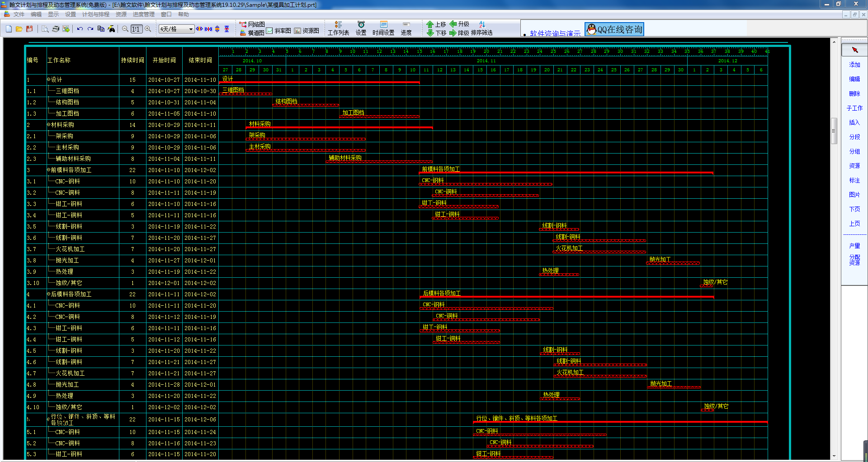Click the undo arrow icon
The height and width of the screenshot is (462, 868).
(x=80, y=29)
